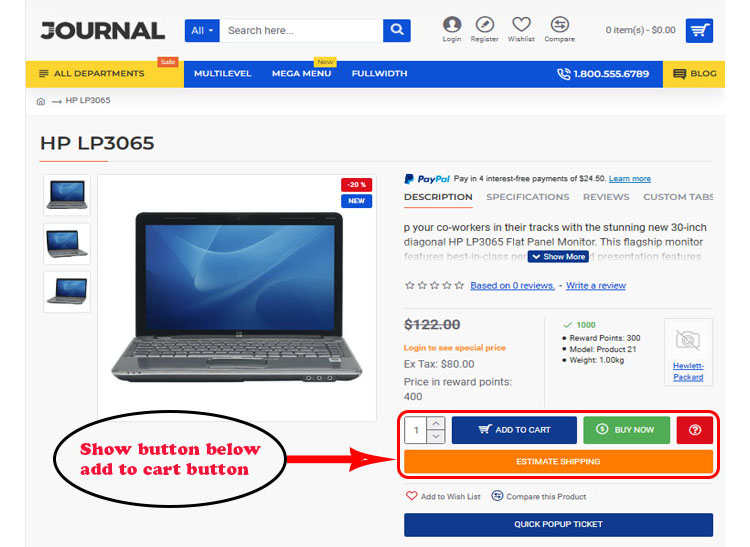The image size is (750, 547).
Task: Click the Add to Cart button
Action: pos(514,430)
